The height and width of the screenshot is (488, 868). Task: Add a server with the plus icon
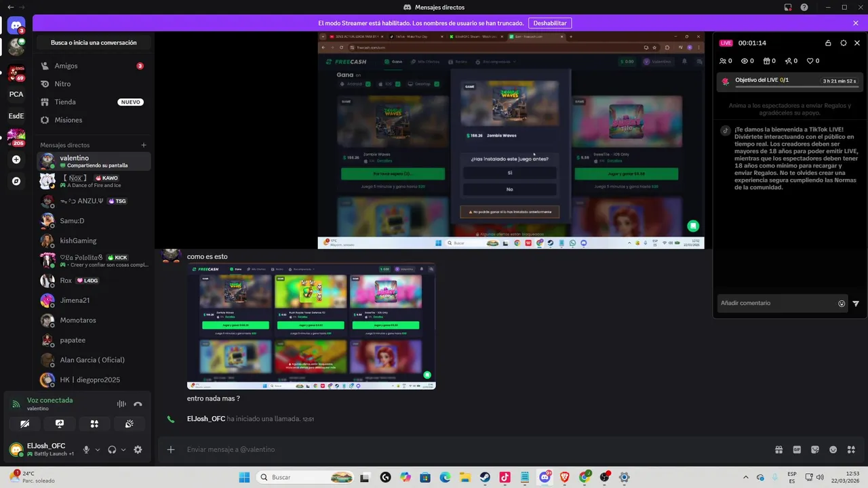16,160
